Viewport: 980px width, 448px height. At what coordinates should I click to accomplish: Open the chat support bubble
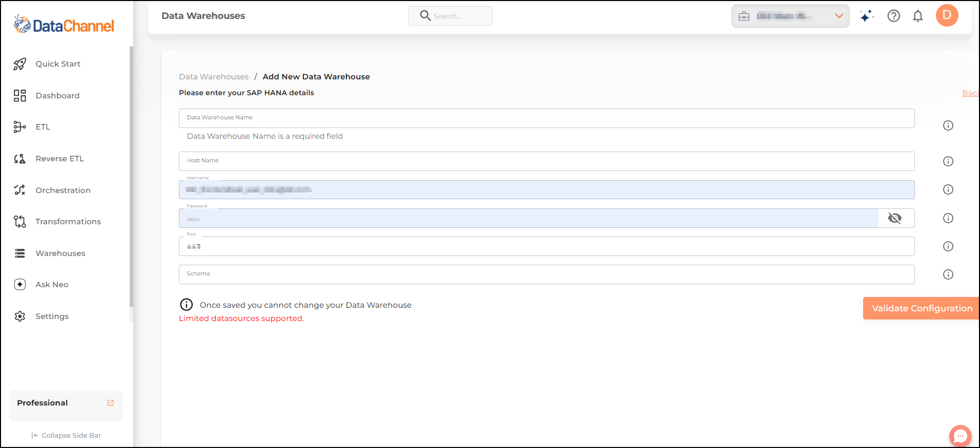point(959,436)
